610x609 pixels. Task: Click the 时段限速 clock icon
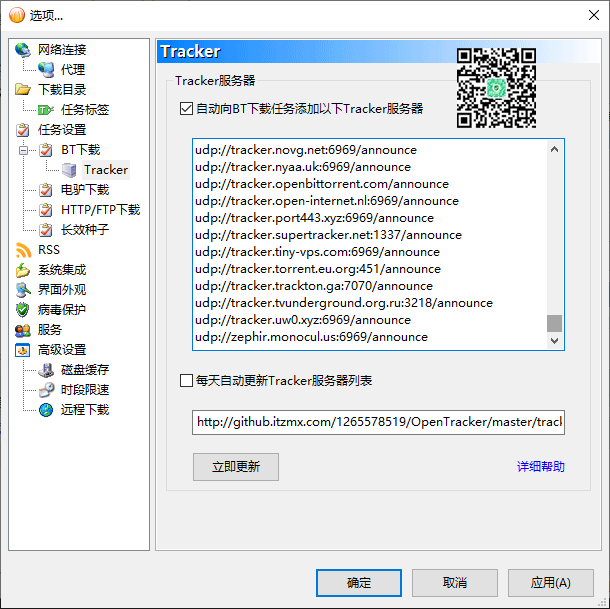pyautogui.click(x=46, y=390)
